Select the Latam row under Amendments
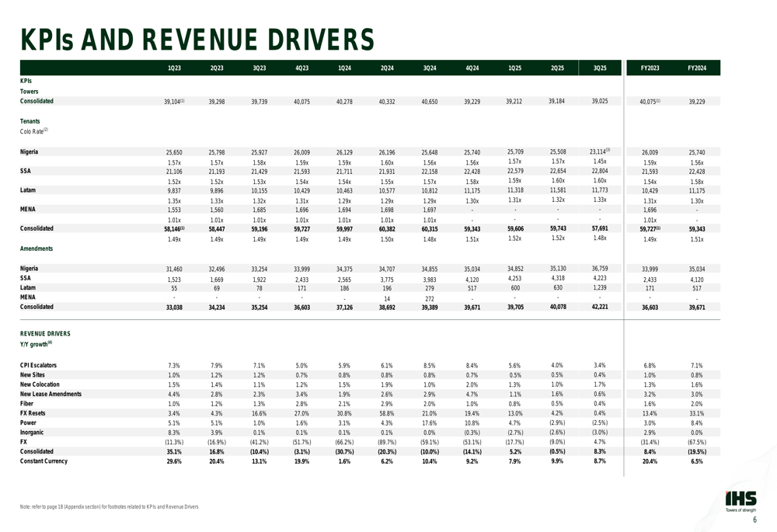The width and height of the screenshot is (777, 532). [27, 287]
